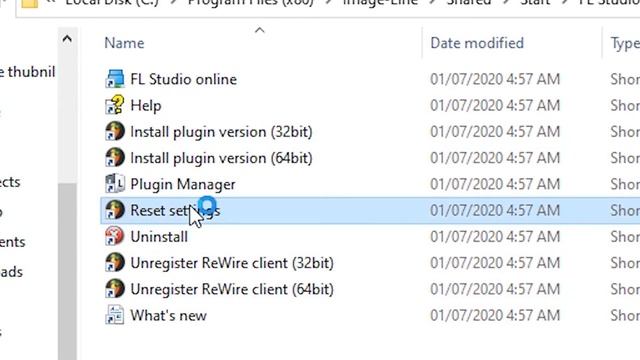Click the Plugin Manager icon
This screenshot has width=640, height=360.
[115, 184]
